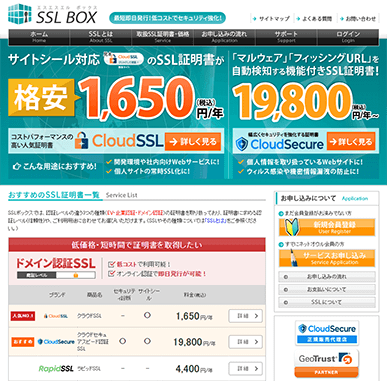Open the サポート Support navigation tab
This screenshot has width=387, height=381.
286,37
